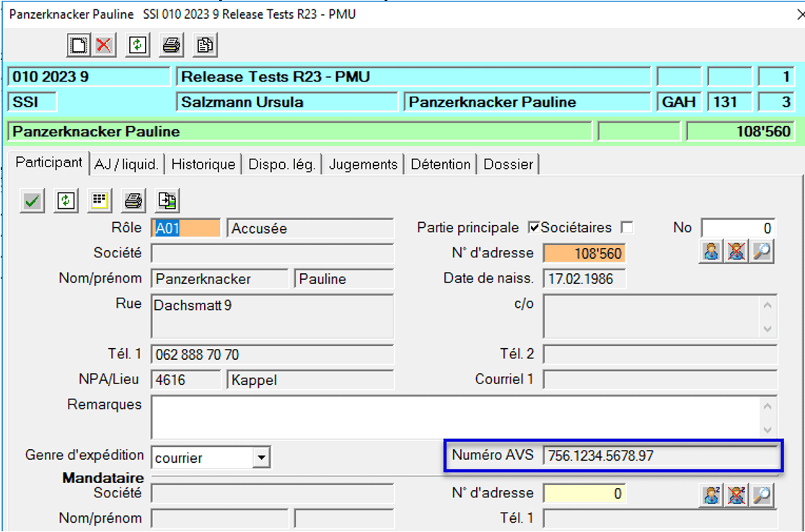Open the Jugements tab
805x532 pixels.
point(363,164)
